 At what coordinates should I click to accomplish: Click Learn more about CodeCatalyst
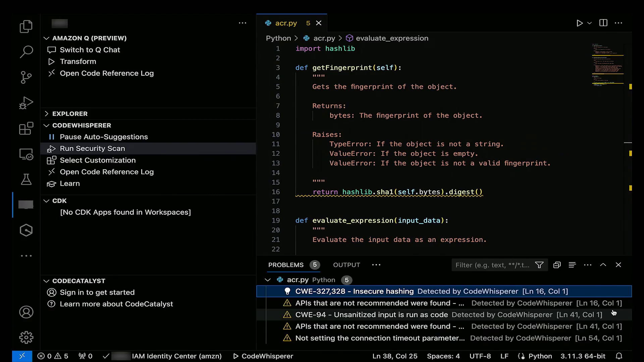coord(116,304)
